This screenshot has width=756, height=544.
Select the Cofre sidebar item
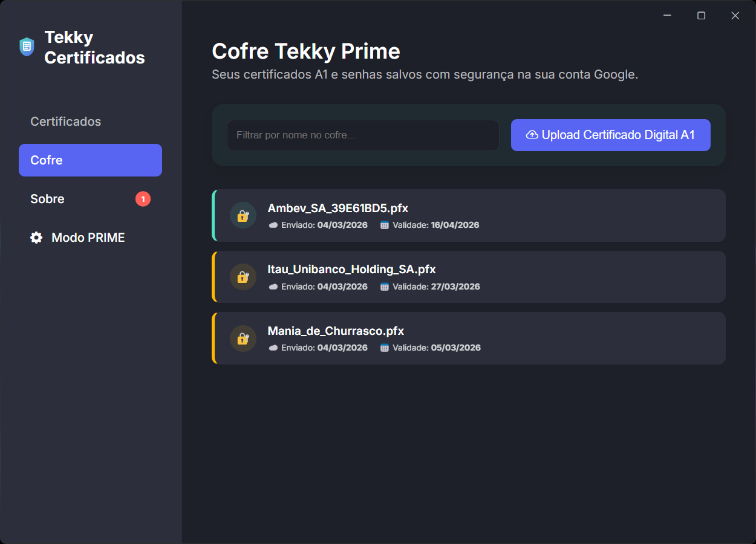[x=90, y=160]
